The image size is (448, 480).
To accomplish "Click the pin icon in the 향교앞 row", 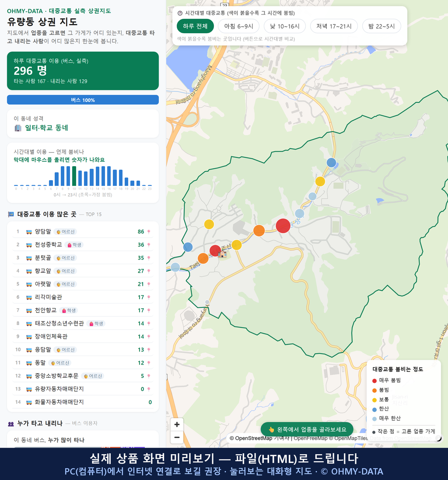I will pos(149,271).
